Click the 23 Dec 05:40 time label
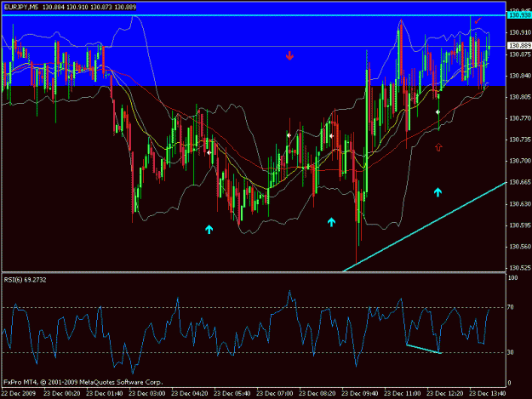This screenshot has height=399, width=532. tap(232, 394)
